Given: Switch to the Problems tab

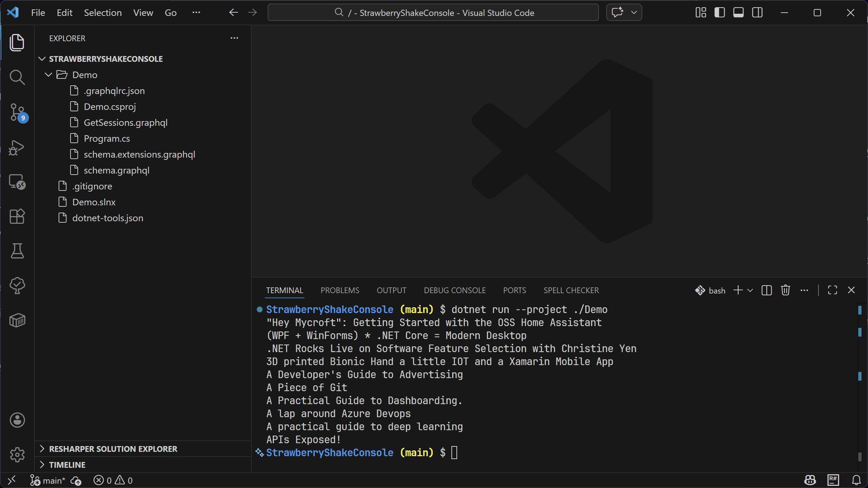Looking at the screenshot, I should (340, 290).
